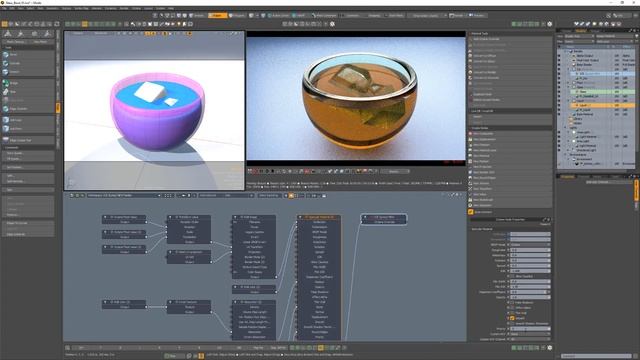Open the workspace dropdown in node editor toolbar
This screenshot has height=360, width=640.
pos(124,196)
